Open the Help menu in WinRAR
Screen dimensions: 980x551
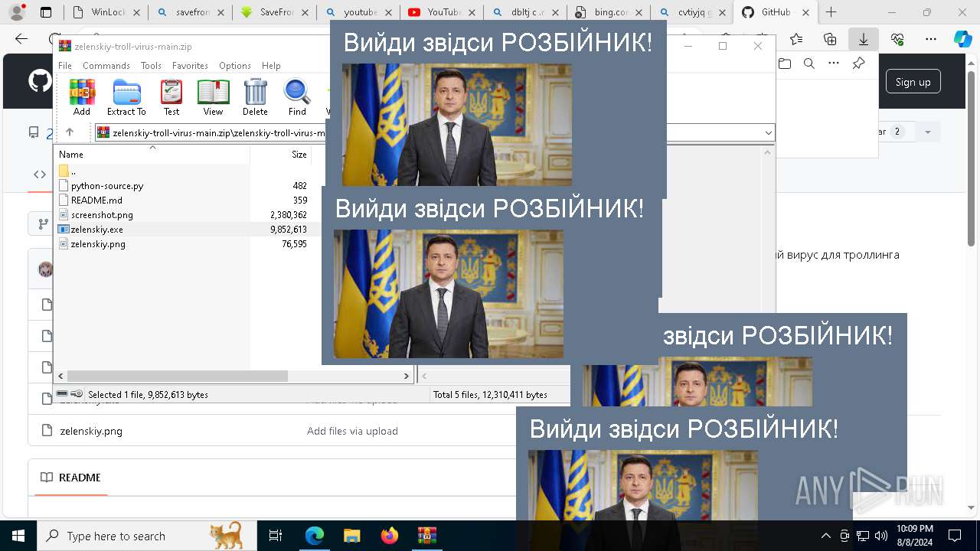tap(271, 66)
